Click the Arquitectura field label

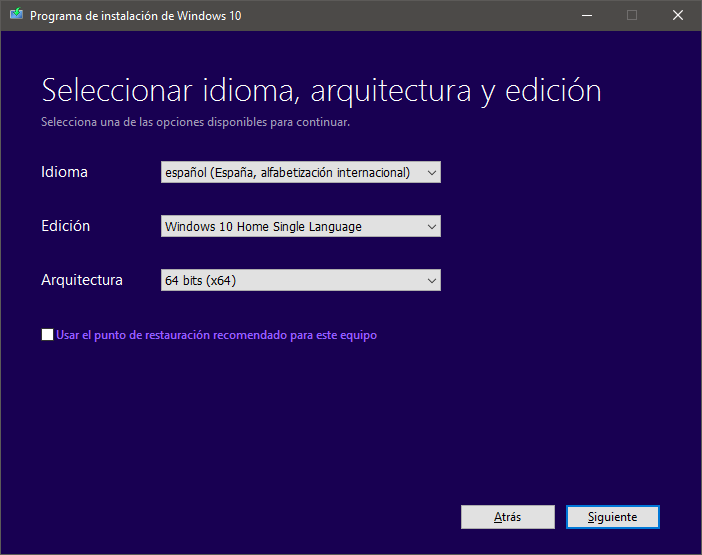tap(82, 280)
